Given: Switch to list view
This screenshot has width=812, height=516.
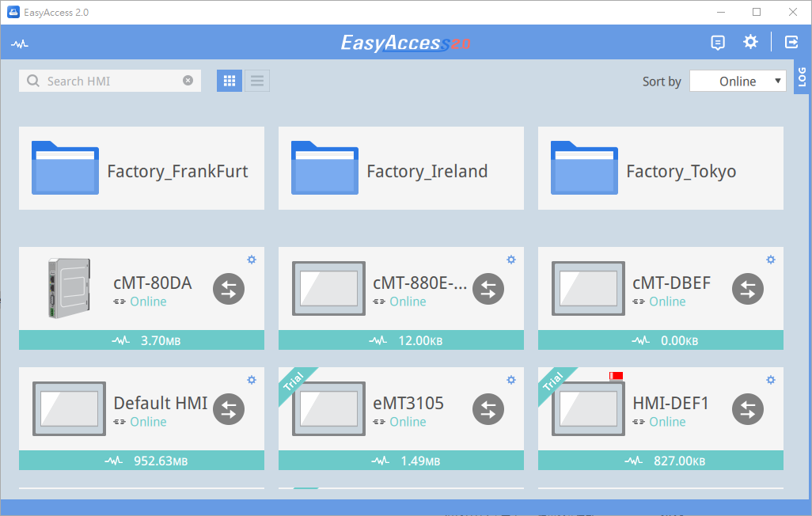Looking at the screenshot, I should coord(257,81).
